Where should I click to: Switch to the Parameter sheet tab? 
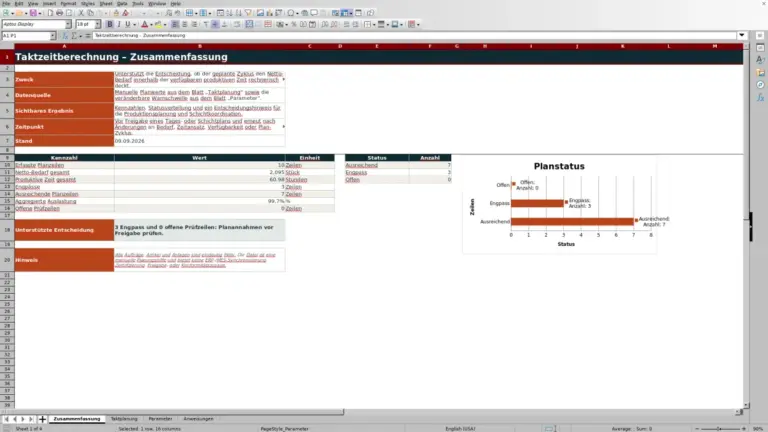click(160, 419)
